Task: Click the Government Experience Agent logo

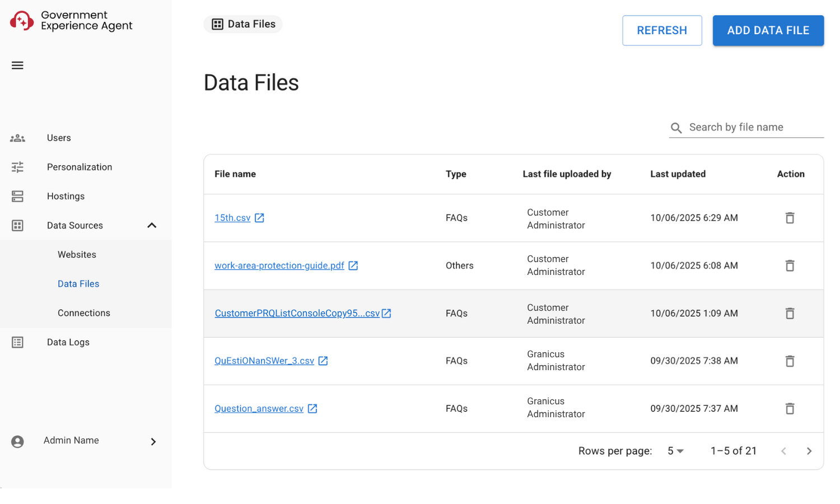Action: [x=71, y=21]
